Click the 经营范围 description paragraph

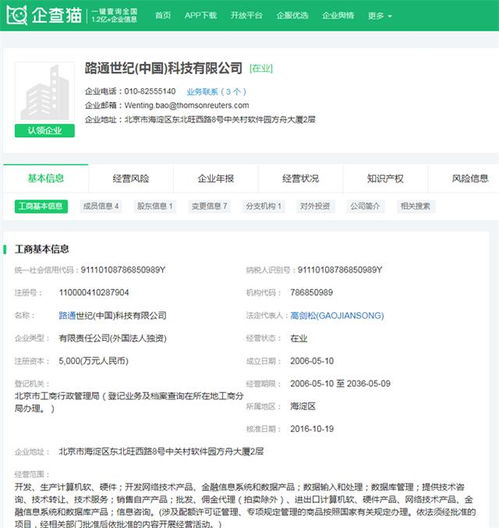click(245, 505)
